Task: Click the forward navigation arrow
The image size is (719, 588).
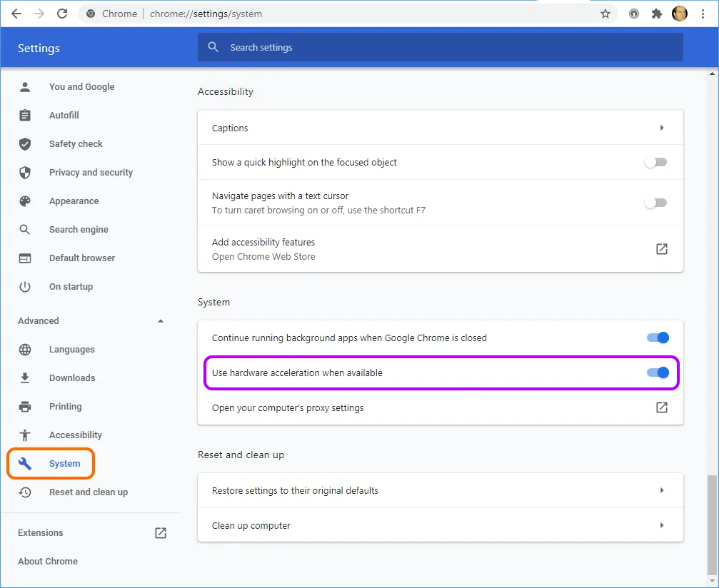Action: tap(39, 14)
